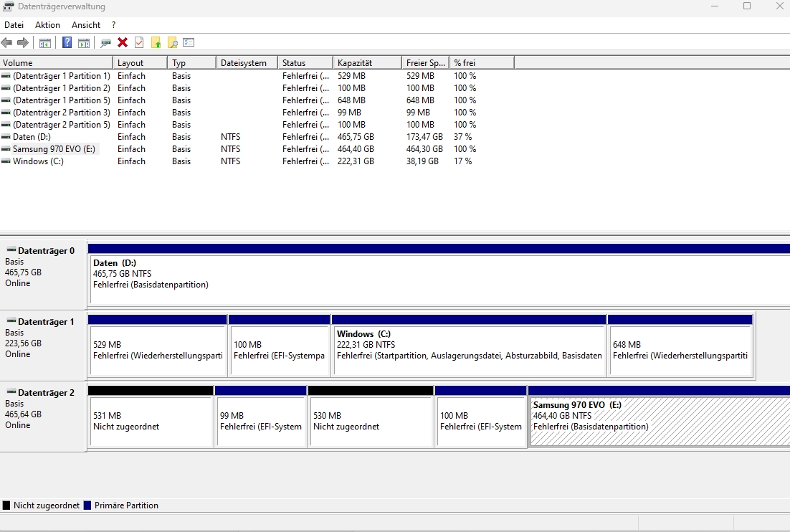Click the Back arrow toolbar icon
790x532 pixels.
pyautogui.click(x=6, y=43)
